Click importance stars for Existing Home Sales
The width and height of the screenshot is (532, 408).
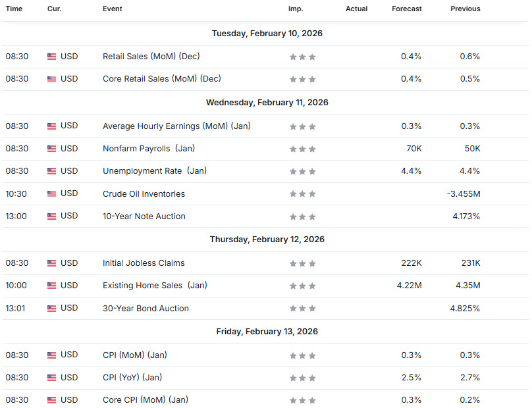coord(303,286)
